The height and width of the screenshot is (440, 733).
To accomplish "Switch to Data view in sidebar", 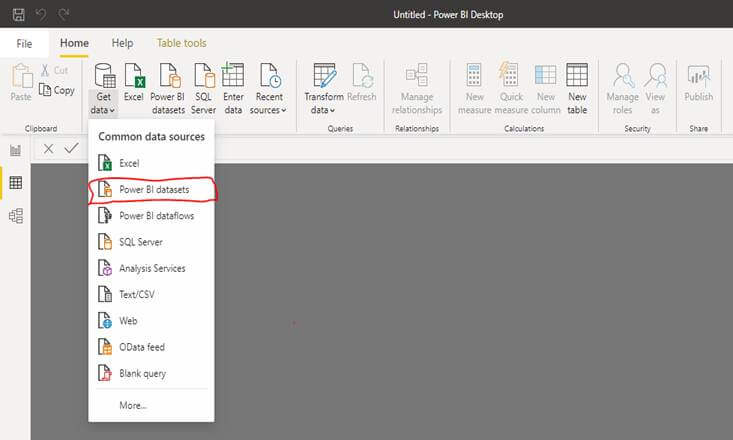I will (x=15, y=182).
